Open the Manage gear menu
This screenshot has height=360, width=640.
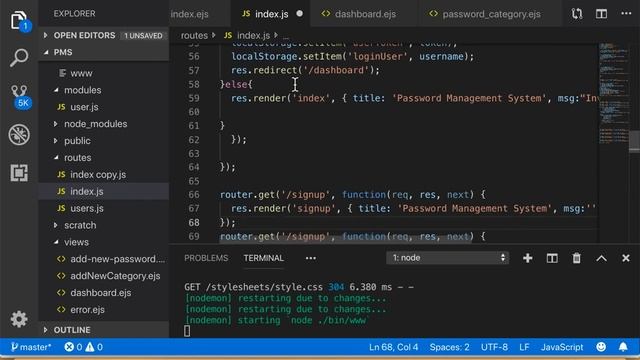point(19,319)
